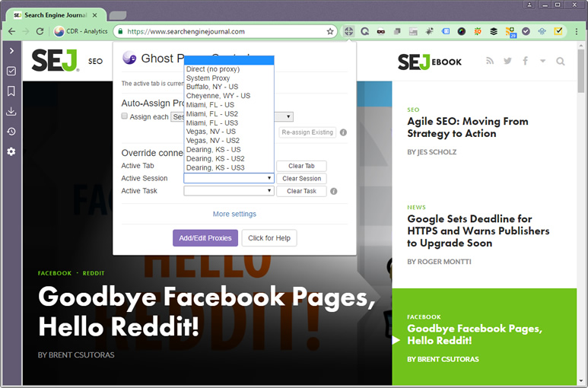Image resolution: width=588 pixels, height=388 pixels.
Task: Open the Active Session proxy dropdown
Action: [229, 178]
